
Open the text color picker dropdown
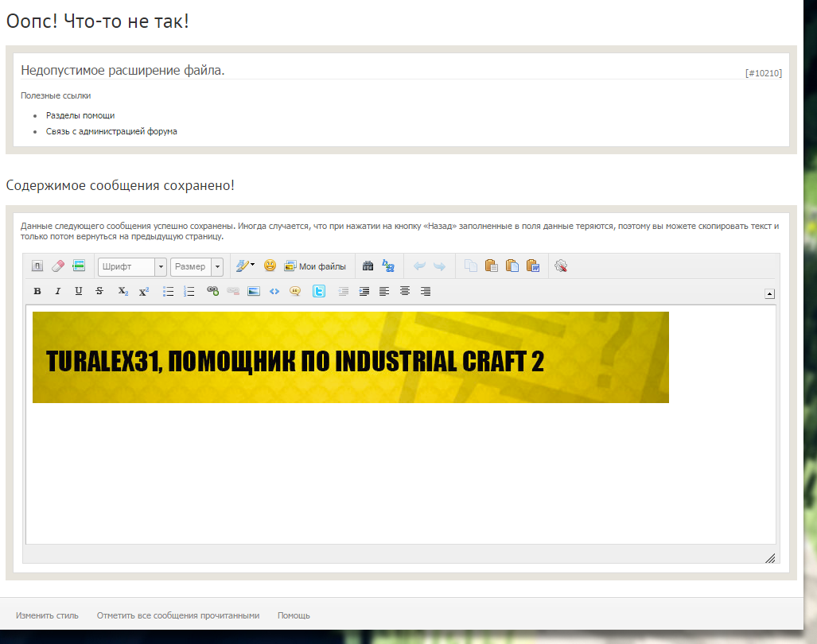click(x=245, y=266)
